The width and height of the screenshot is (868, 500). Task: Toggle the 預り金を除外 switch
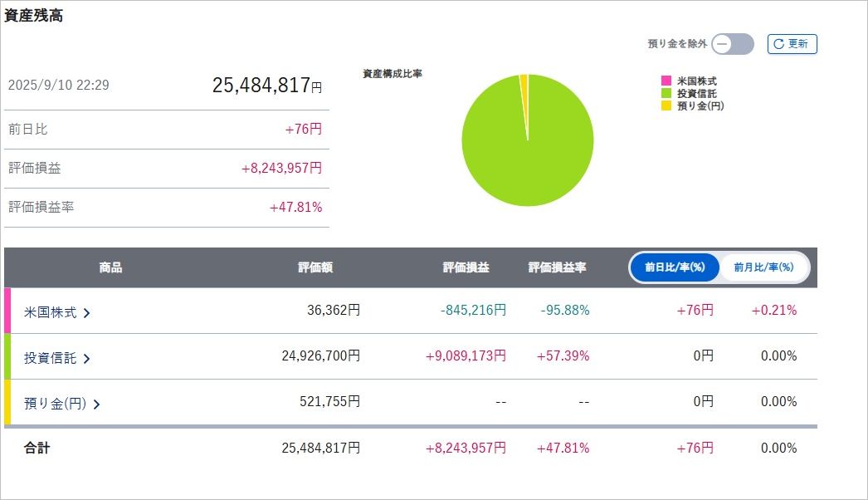click(733, 44)
